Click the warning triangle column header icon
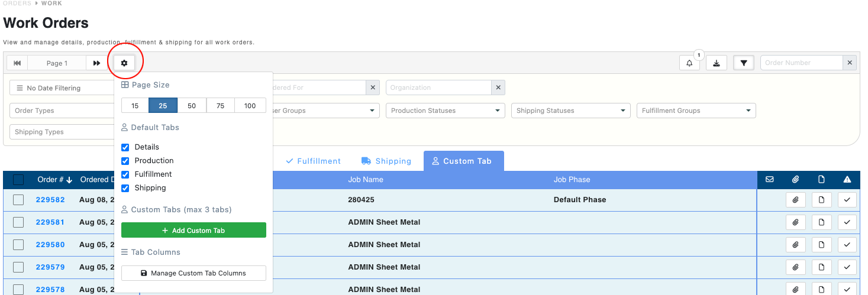868x295 pixels. coord(847,179)
